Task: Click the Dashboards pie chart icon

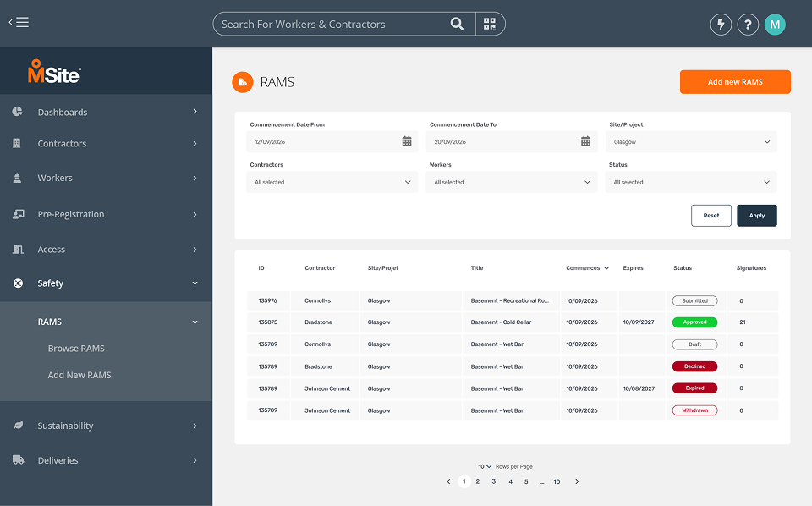Action: [18, 112]
